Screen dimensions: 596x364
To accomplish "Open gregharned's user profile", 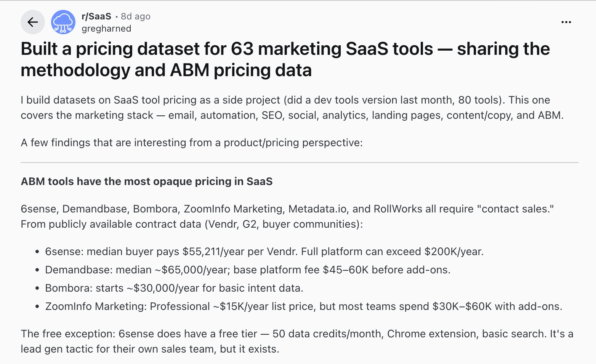I will coord(106,29).
